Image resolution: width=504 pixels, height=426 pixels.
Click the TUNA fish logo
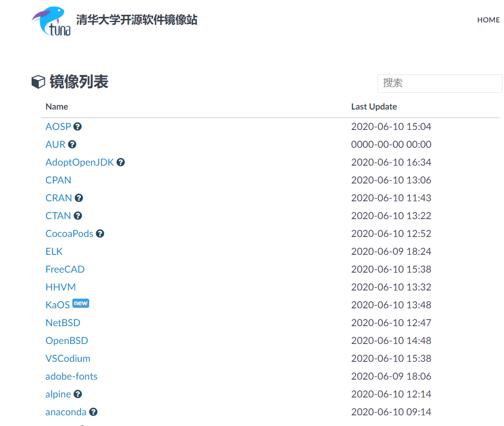[x=51, y=21]
